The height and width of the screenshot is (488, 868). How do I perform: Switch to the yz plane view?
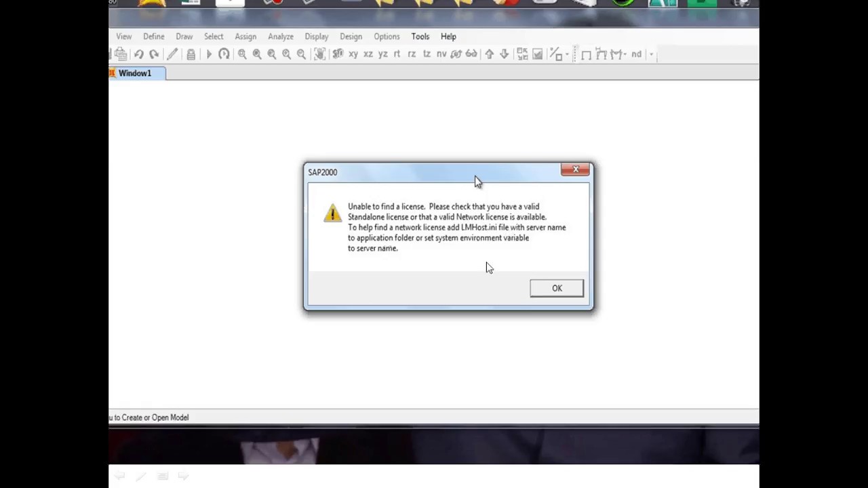tap(383, 54)
